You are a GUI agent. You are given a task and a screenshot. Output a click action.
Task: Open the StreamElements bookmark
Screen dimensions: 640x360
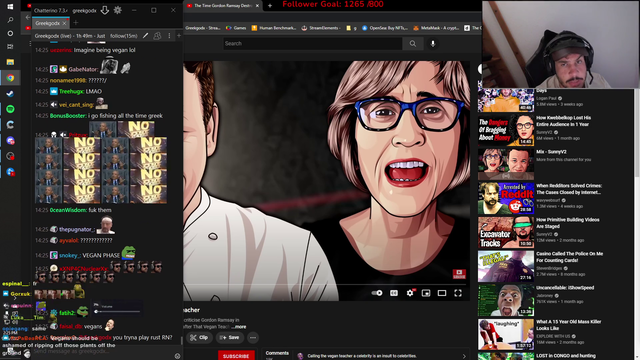pos(320,28)
